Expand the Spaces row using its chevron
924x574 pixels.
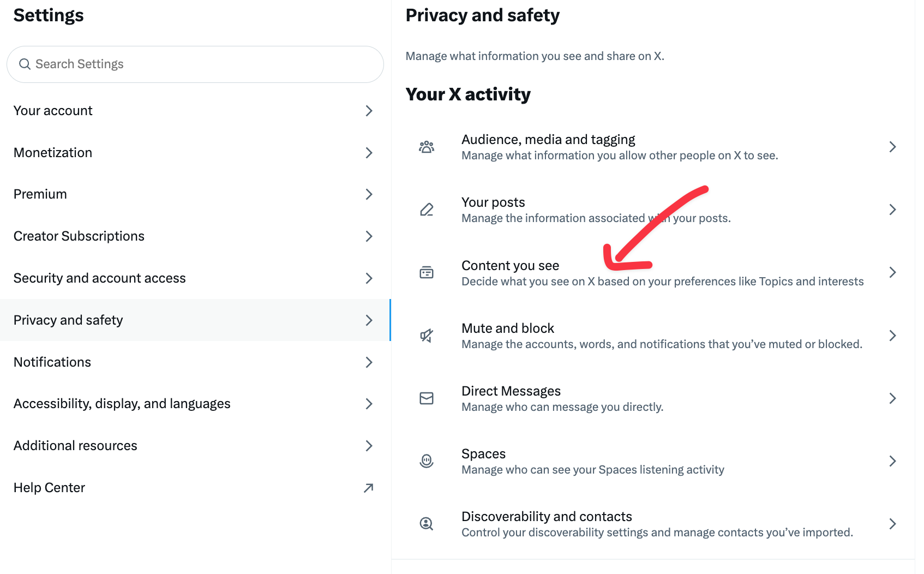(x=892, y=461)
